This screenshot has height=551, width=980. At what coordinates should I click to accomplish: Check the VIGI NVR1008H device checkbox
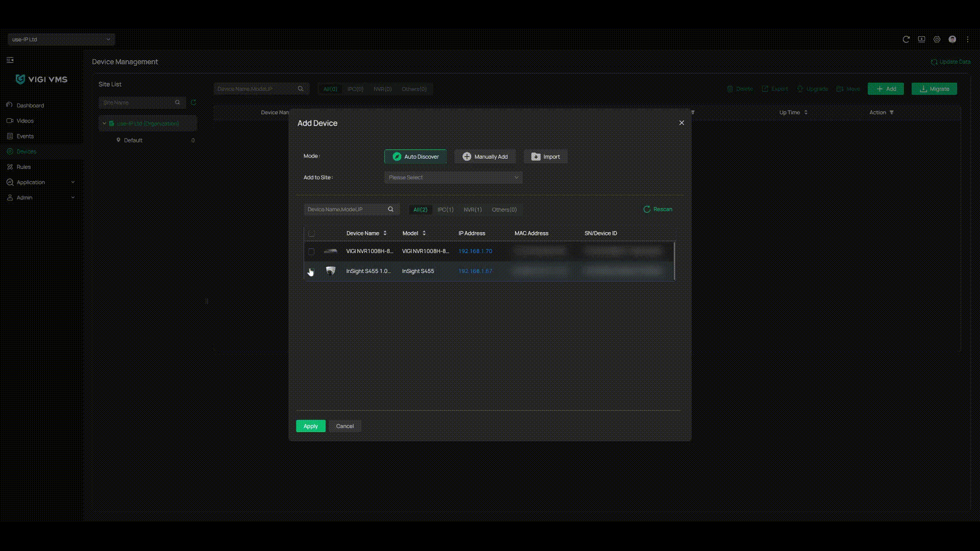311,251
